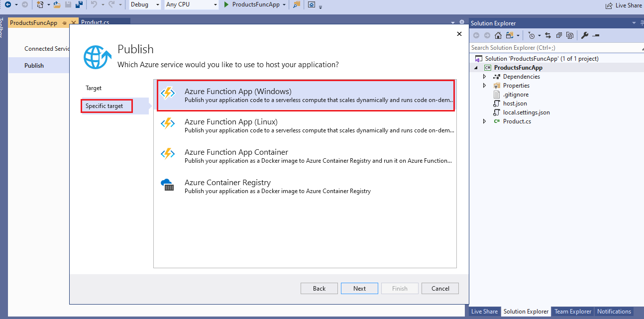
Task: Close the ProductsFuncApp document tab
Action: point(74,23)
